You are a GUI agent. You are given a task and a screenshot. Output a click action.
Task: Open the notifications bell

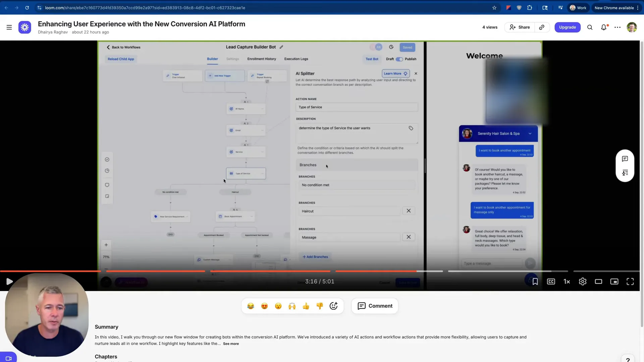click(604, 27)
